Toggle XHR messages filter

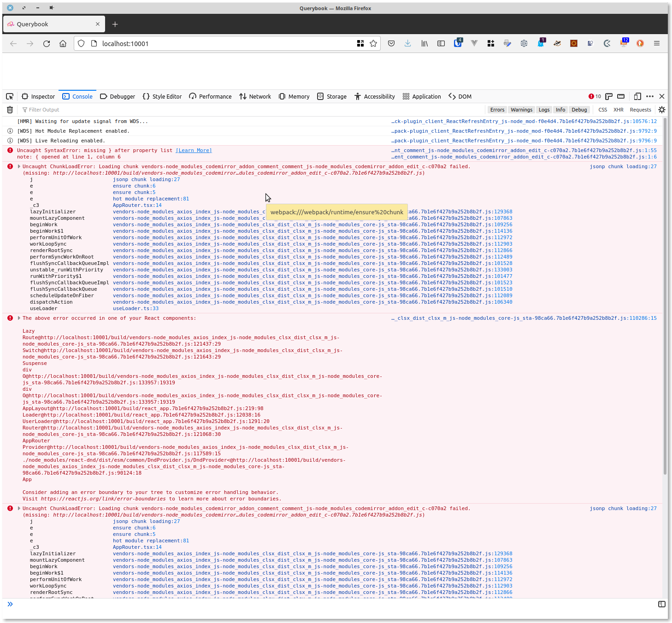tap(619, 110)
